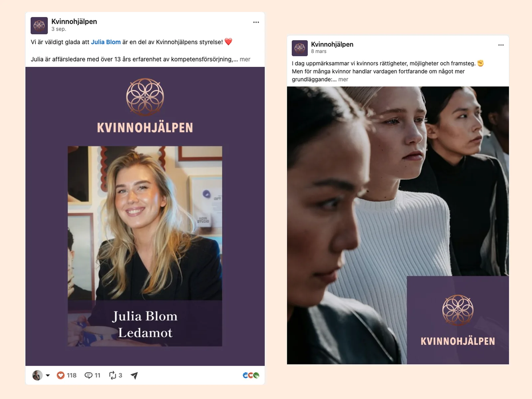
Task: Open the Julia Blom mention link
Action: click(x=106, y=42)
